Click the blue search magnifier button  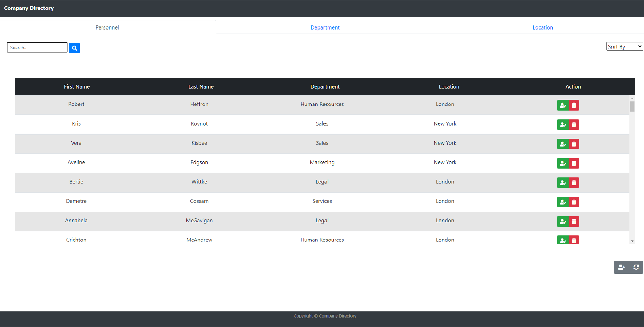[74, 48]
